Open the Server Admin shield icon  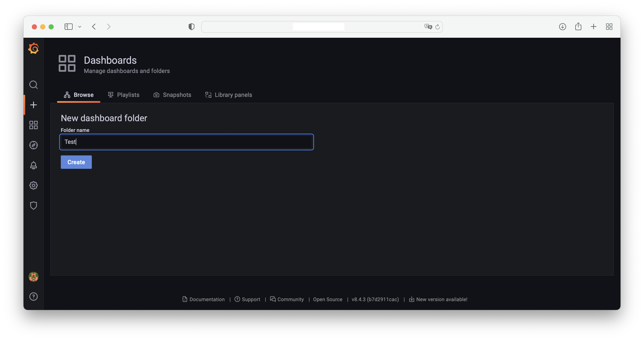click(34, 205)
